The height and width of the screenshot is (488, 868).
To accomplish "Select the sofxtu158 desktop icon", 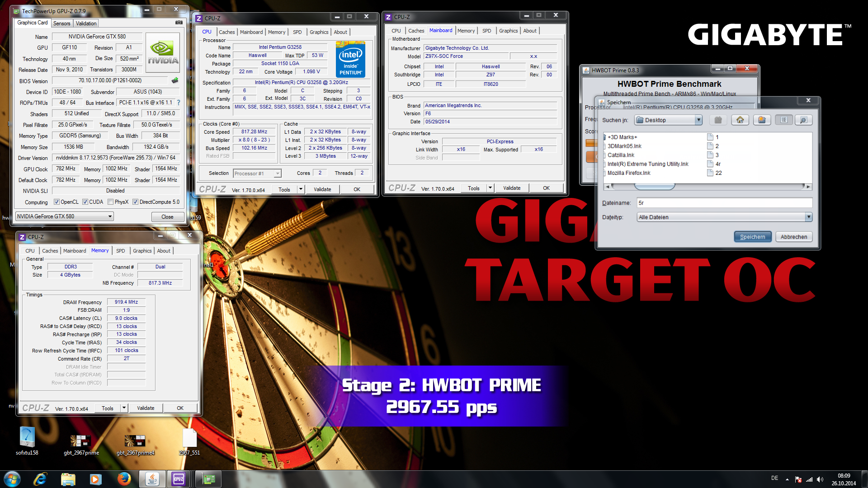I will (x=27, y=441).
